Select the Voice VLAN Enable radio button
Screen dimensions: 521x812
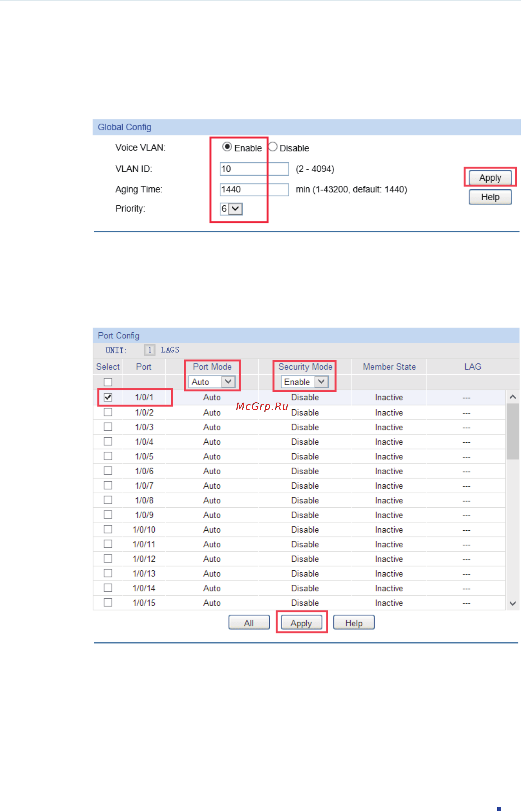[x=227, y=147]
